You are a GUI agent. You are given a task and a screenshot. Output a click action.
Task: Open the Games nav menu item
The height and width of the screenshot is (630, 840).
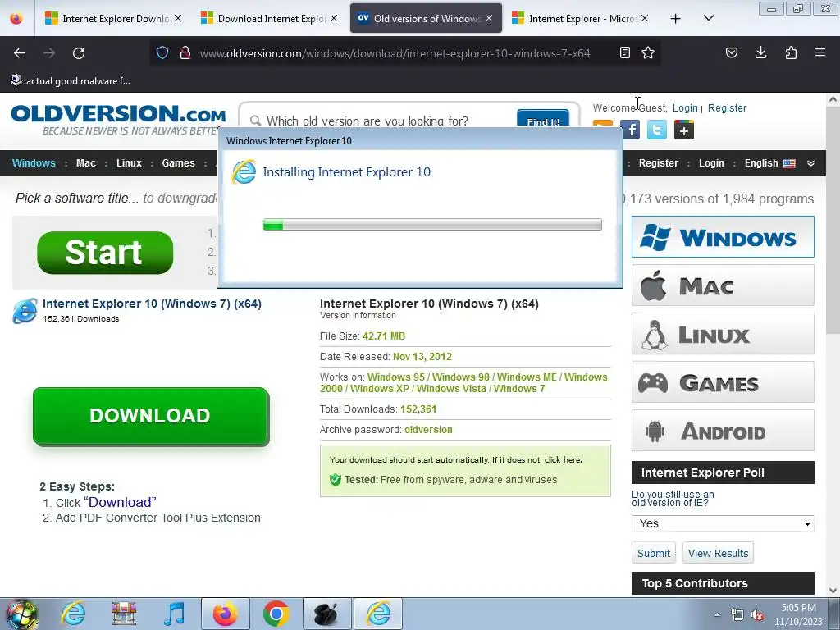point(178,163)
